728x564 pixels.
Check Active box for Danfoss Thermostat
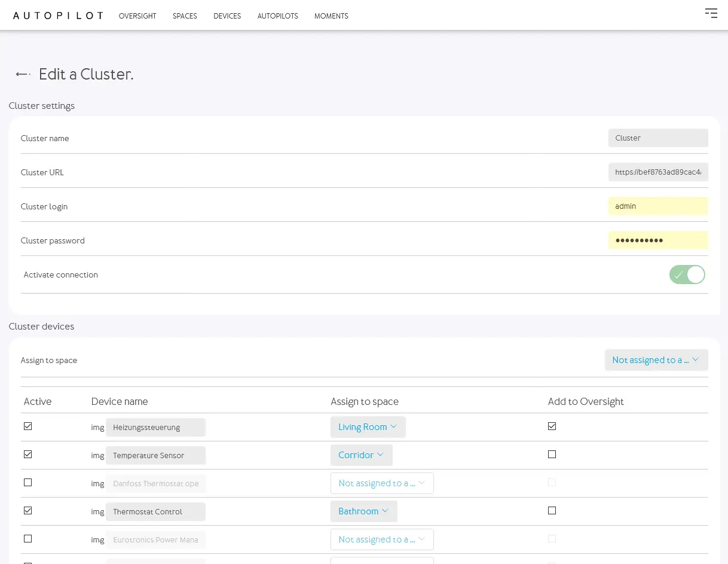pos(28,483)
